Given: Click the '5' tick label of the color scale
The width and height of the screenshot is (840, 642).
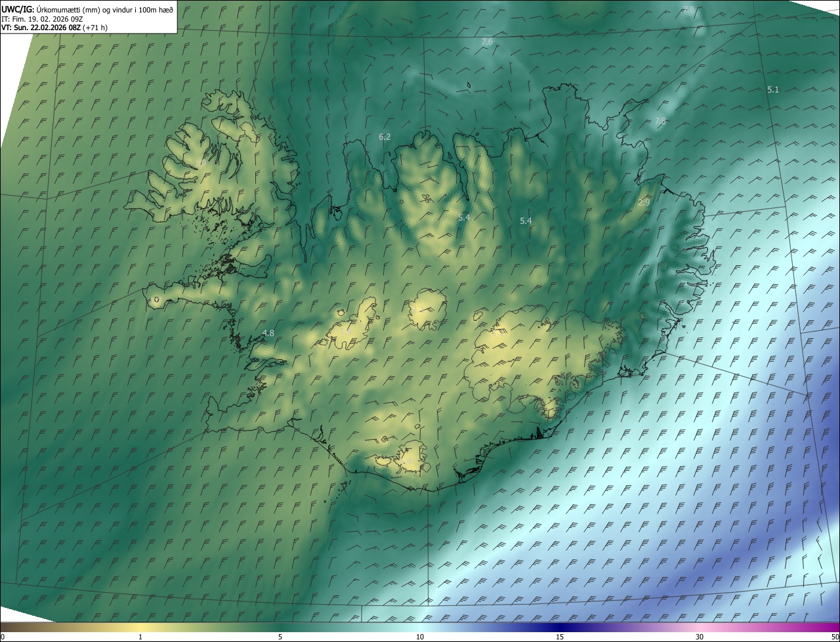Looking at the screenshot, I should pyautogui.click(x=280, y=637).
